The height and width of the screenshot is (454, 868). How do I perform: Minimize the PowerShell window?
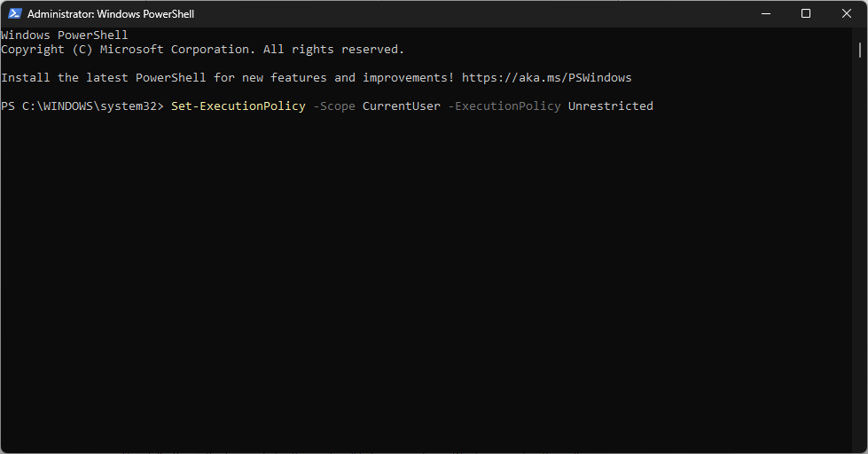click(765, 14)
